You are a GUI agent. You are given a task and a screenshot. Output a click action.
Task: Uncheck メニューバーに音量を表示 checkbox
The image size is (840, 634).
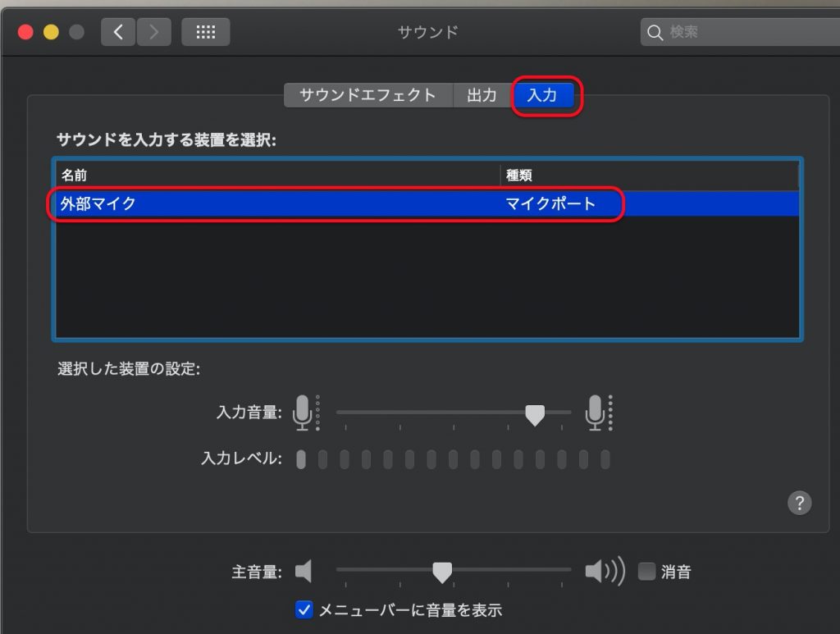point(304,609)
